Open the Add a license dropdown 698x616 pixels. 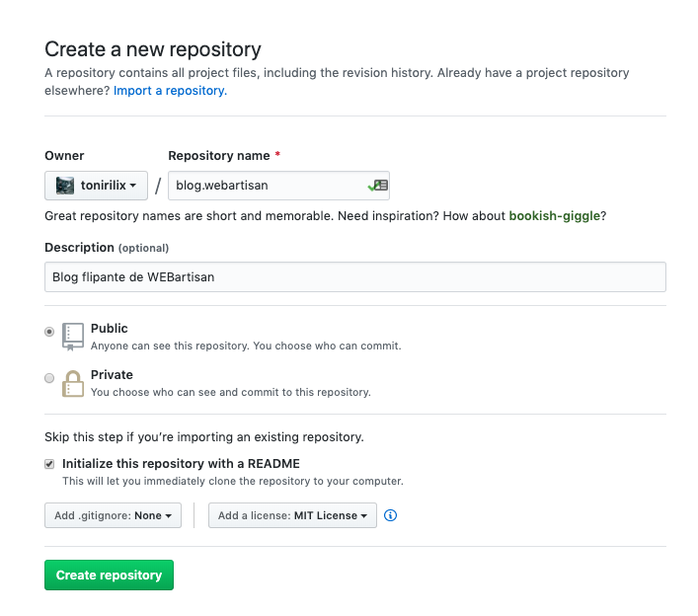point(292,515)
